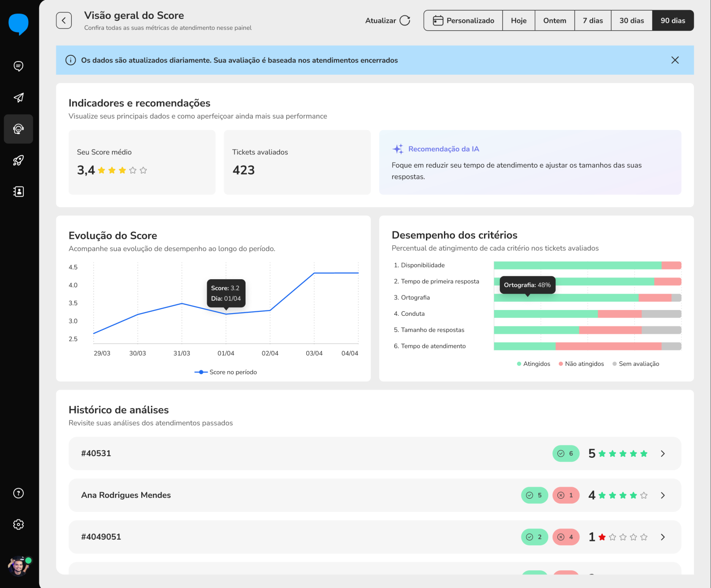This screenshot has width=711, height=588.
Task: Click the Tempo de atendimento progress bar
Action: pyautogui.click(x=588, y=346)
